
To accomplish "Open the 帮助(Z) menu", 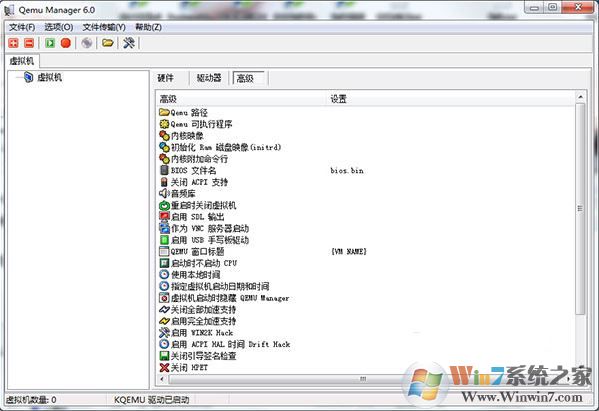I will [148, 27].
